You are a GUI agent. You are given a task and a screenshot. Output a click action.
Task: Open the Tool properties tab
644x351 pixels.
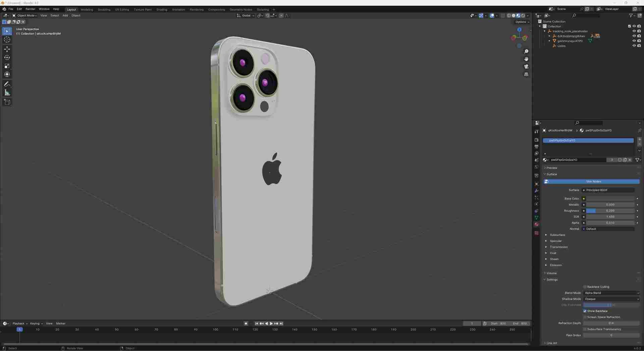(536, 131)
